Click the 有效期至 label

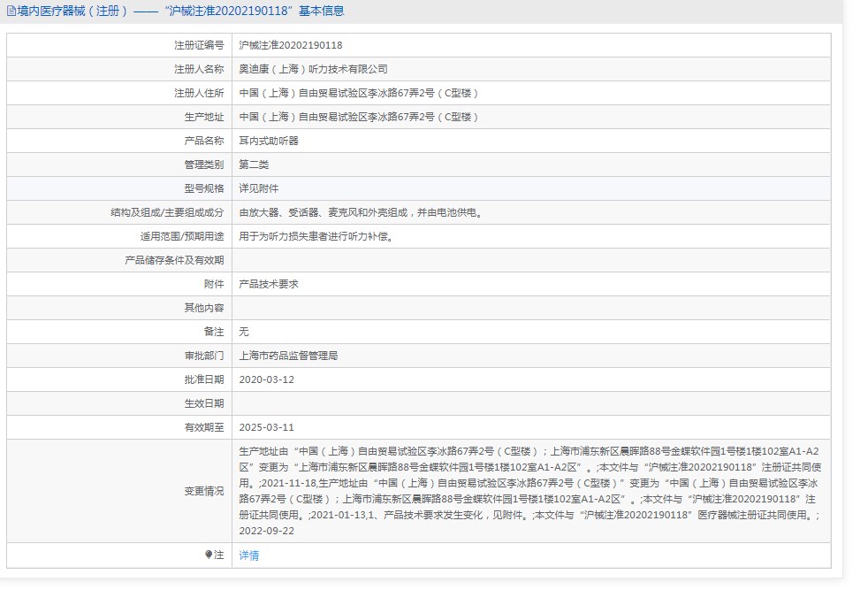(x=203, y=427)
